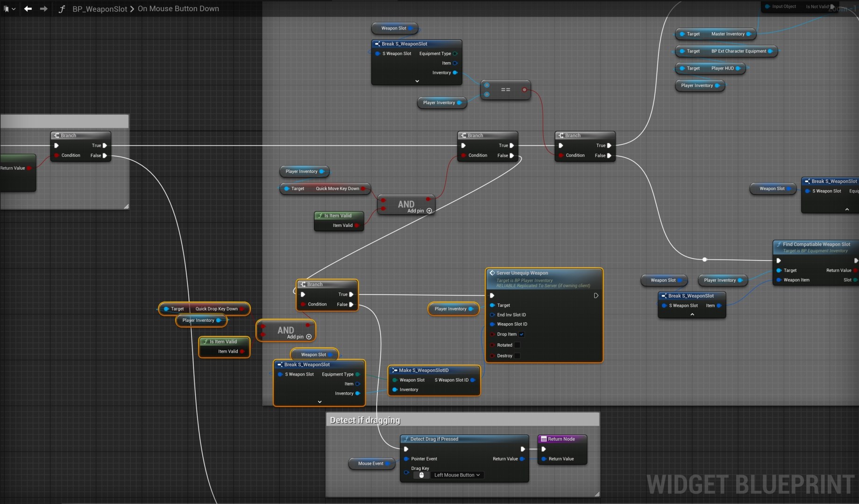Select the Return Node title
This screenshot has width=859, height=504.
(x=561, y=439)
